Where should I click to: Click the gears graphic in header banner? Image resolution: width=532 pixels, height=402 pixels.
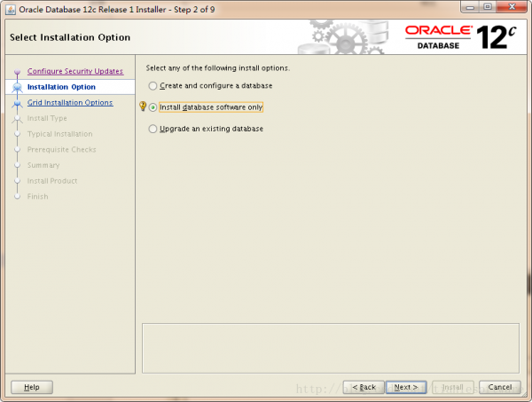coord(342,37)
